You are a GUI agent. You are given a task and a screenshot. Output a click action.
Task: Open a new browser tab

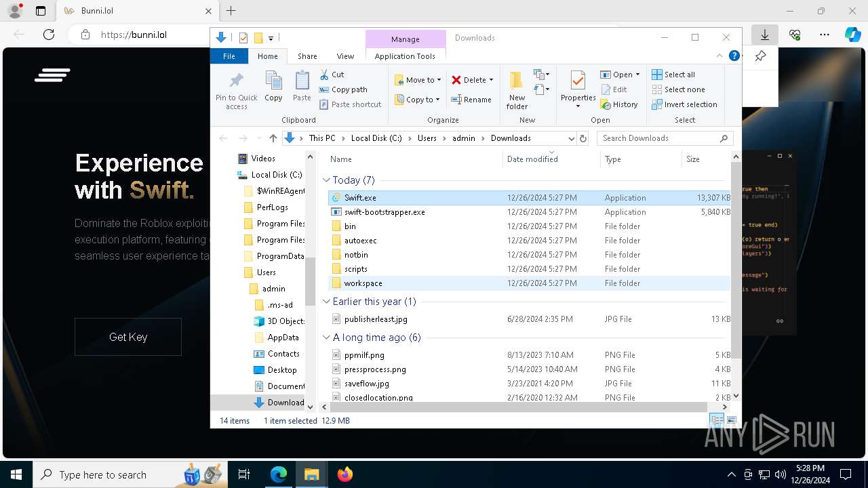pyautogui.click(x=231, y=11)
